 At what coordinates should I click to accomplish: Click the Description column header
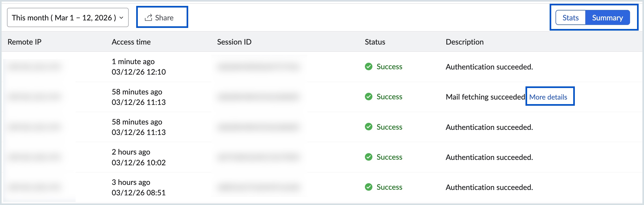tap(464, 42)
